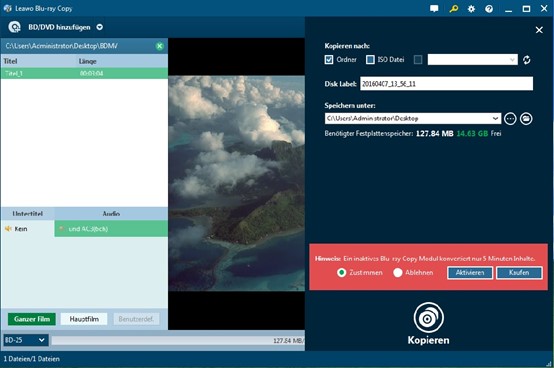Click the speaker icon next to Kein
This screenshot has width=554, height=368.
[x=8, y=229]
